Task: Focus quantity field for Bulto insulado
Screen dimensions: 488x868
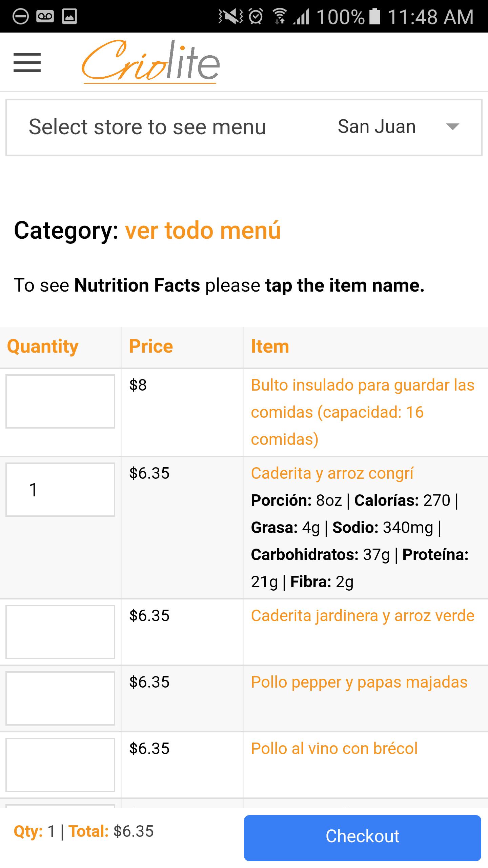Action: click(60, 401)
